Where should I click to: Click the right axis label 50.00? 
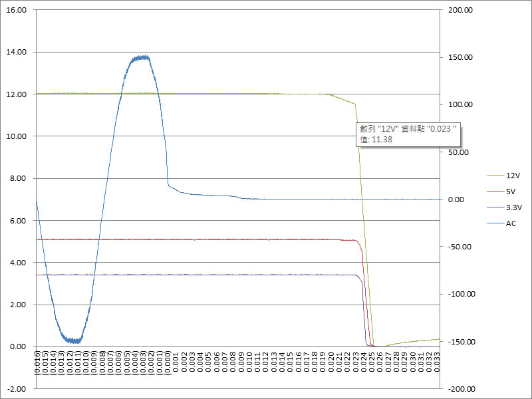pos(459,152)
